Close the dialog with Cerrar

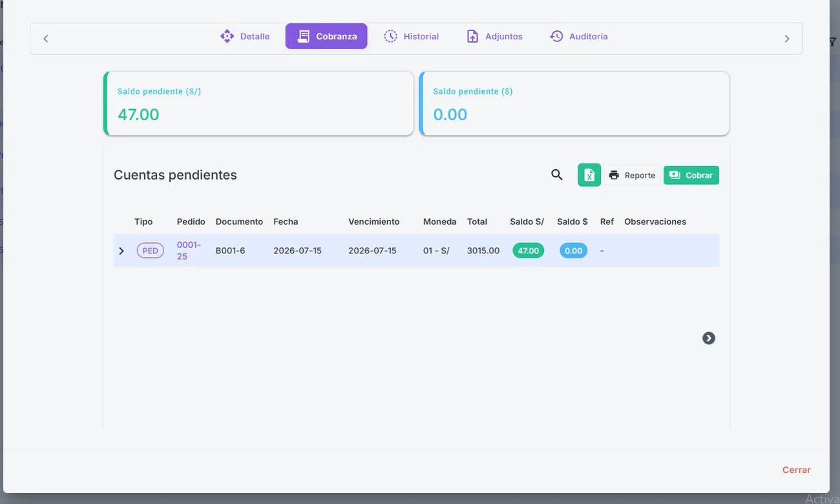796,470
